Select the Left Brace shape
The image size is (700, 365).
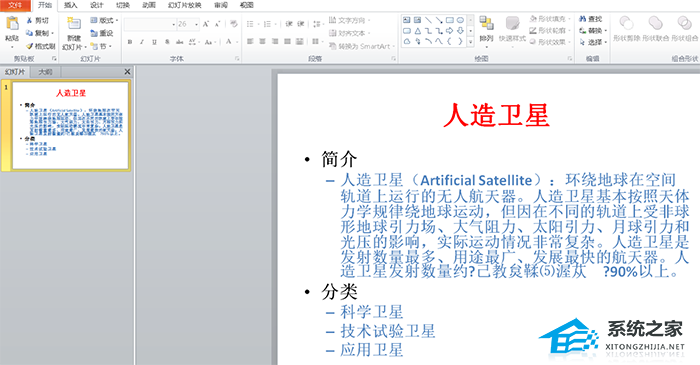(450, 41)
